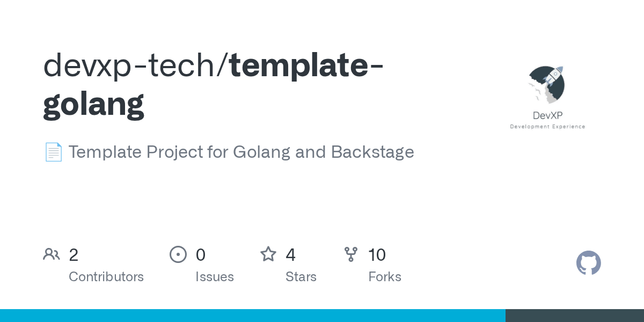644x322 pixels.
Task: Click the Stars star icon
Action: [268, 254]
